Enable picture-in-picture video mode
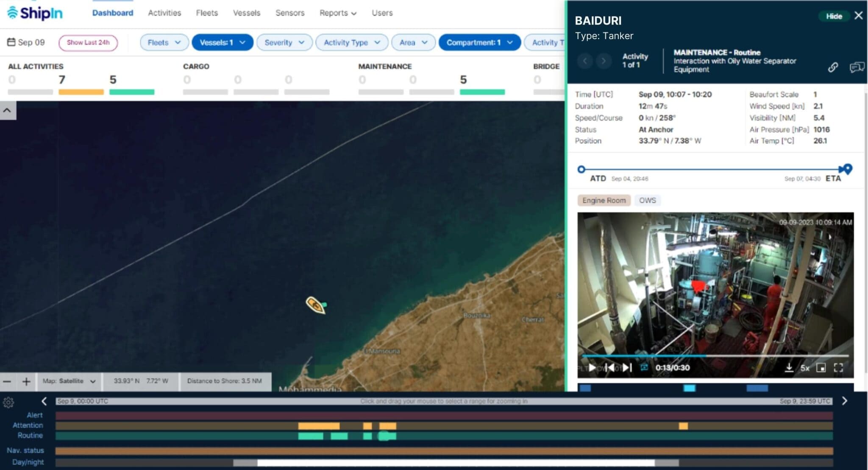The height and width of the screenshot is (470, 868). click(x=821, y=368)
